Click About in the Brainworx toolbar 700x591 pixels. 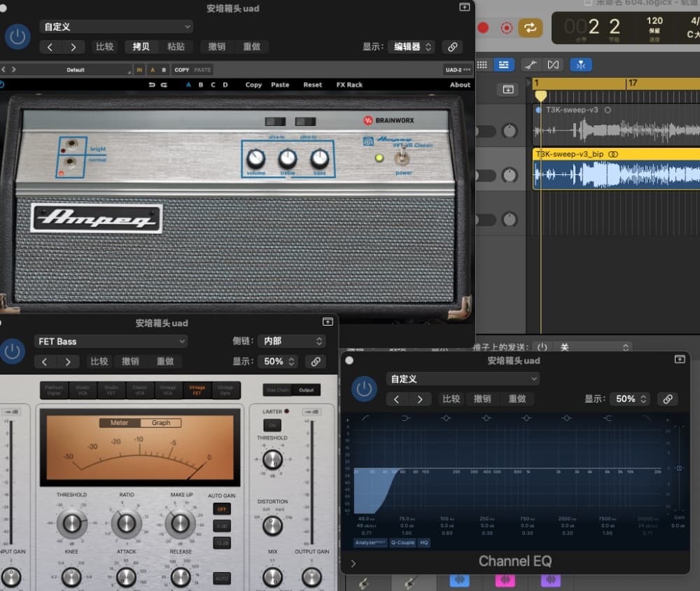point(460,85)
